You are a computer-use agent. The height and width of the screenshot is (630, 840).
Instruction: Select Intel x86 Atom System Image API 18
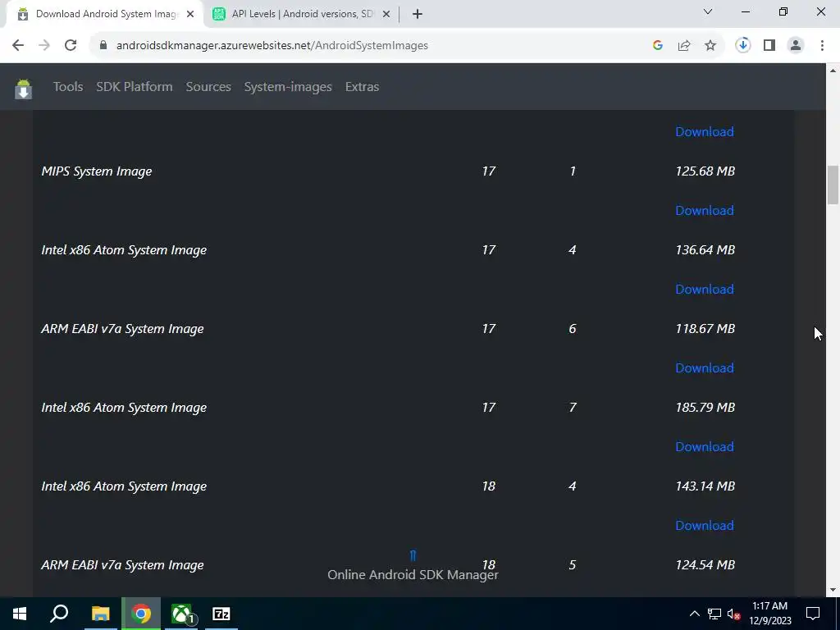point(124,486)
